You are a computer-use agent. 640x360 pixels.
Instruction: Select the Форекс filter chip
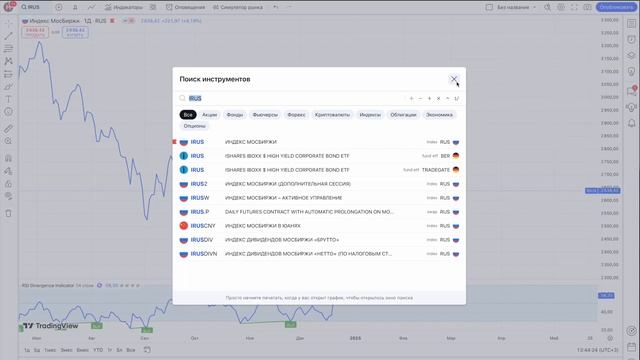click(x=296, y=115)
